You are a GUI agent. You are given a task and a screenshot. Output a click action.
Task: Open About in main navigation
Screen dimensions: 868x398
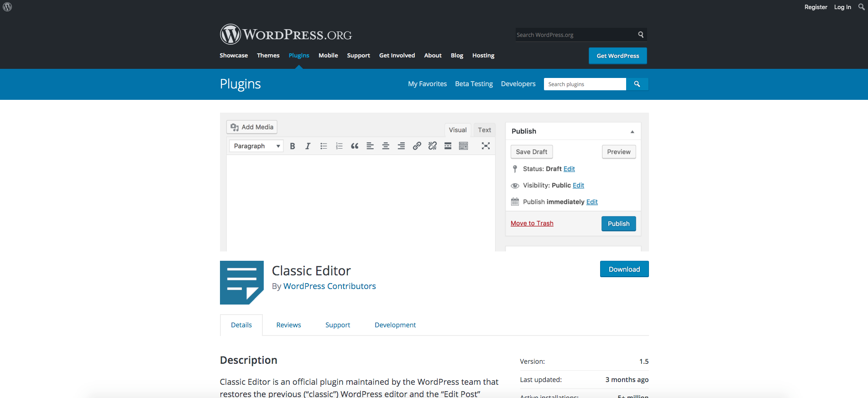point(433,56)
